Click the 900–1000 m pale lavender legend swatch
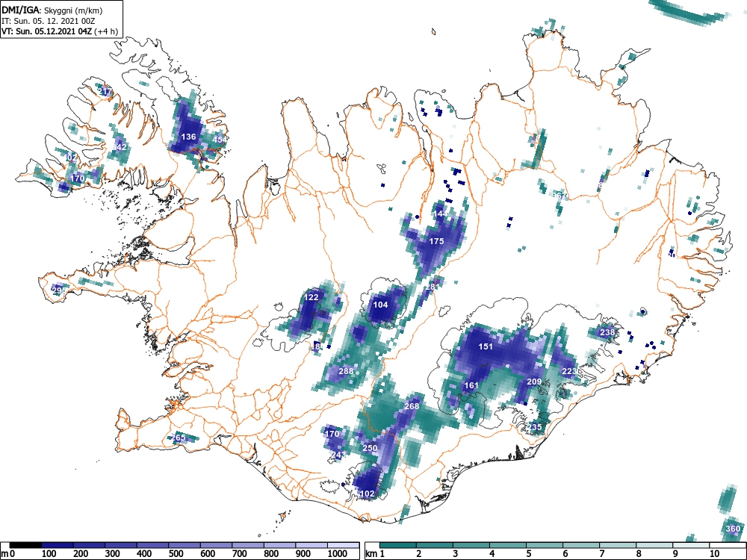The image size is (747, 560). coord(311,545)
